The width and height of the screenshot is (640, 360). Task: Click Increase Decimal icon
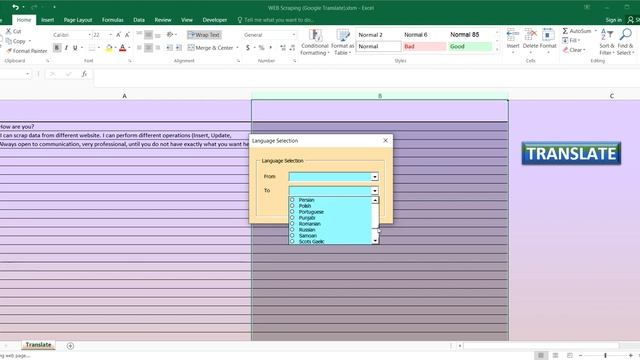tap(283, 48)
